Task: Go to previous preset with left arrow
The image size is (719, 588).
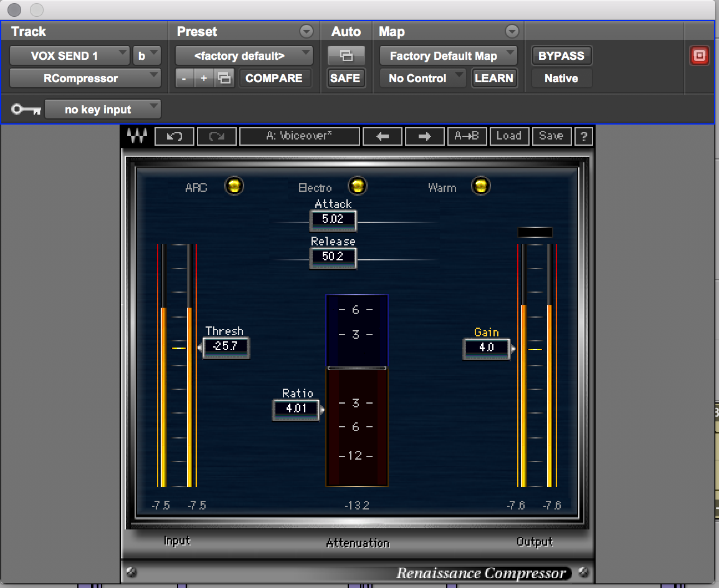Action: point(383,136)
